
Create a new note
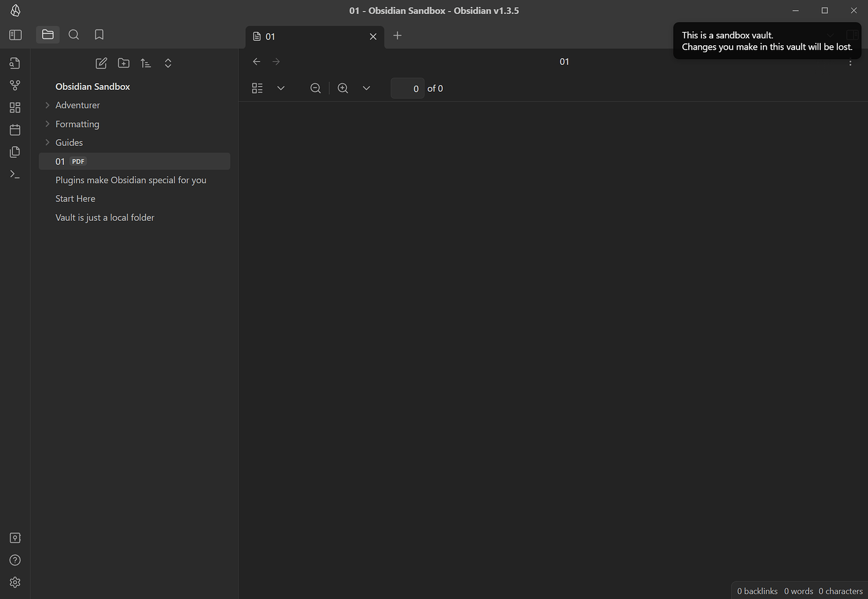pos(101,63)
